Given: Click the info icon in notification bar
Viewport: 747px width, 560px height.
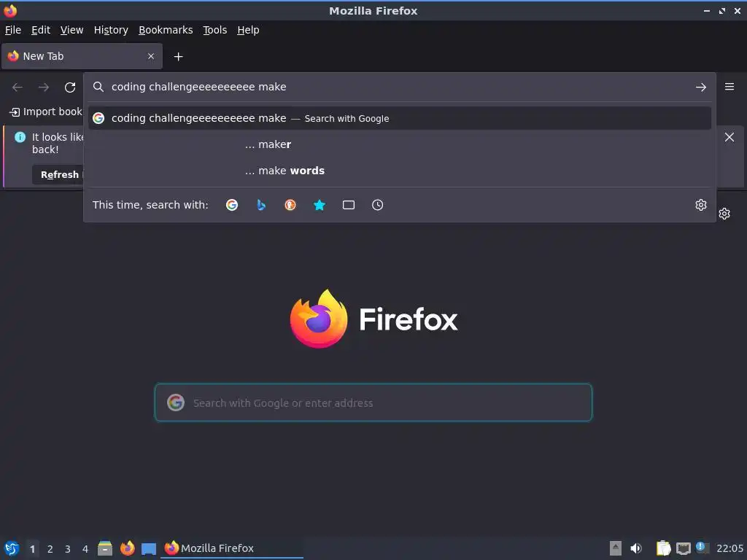Looking at the screenshot, I should pos(20,137).
